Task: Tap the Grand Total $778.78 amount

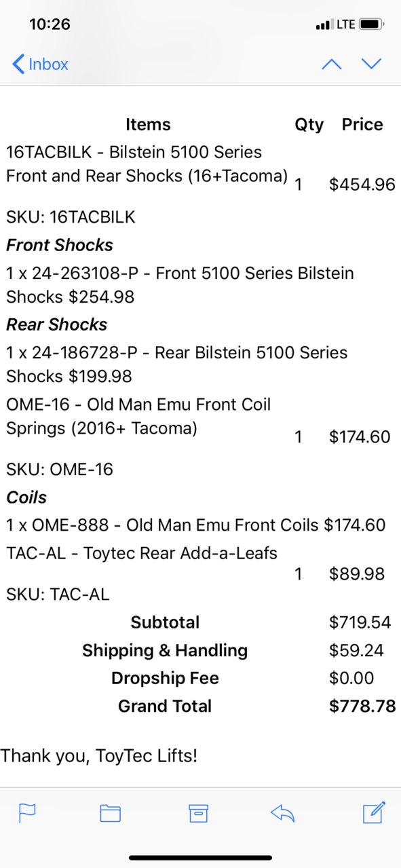Action: click(362, 706)
